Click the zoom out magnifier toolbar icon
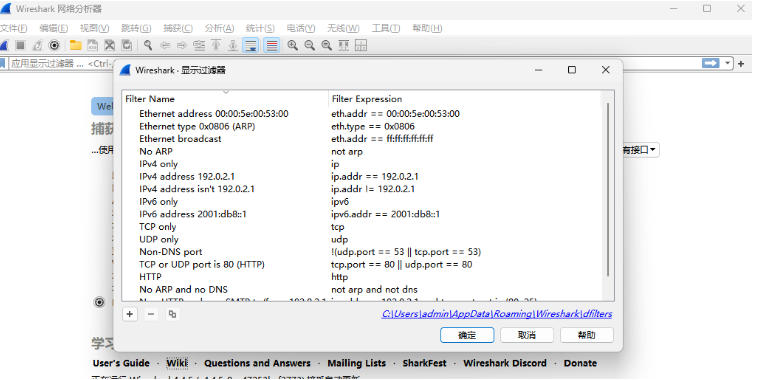This screenshot has height=380, width=762. (309, 46)
